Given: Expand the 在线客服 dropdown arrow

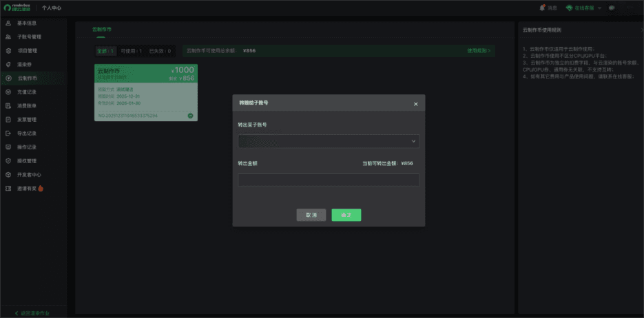Looking at the screenshot, I should 600,8.
